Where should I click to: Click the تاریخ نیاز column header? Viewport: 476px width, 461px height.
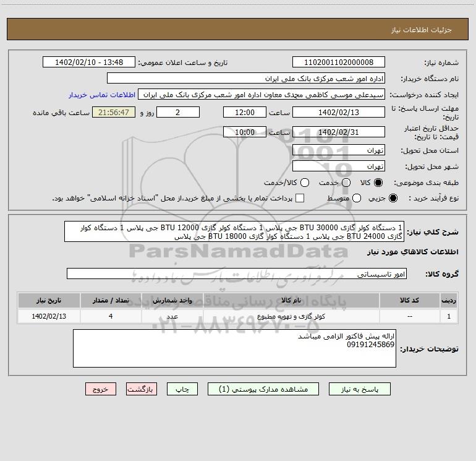[x=49, y=300]
